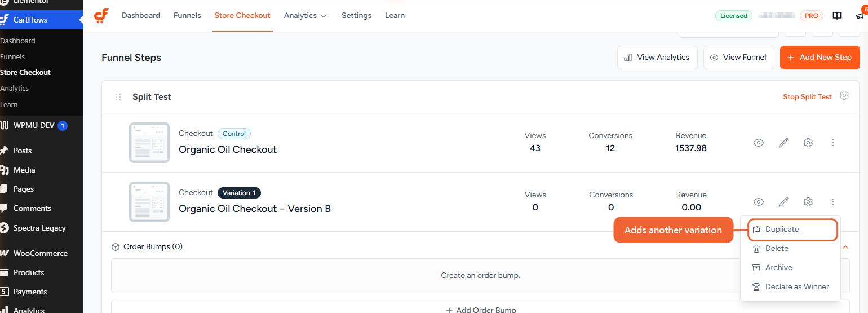Collapse the Order Bumps section chevron

pyautogui.click(x=845, y=247)
